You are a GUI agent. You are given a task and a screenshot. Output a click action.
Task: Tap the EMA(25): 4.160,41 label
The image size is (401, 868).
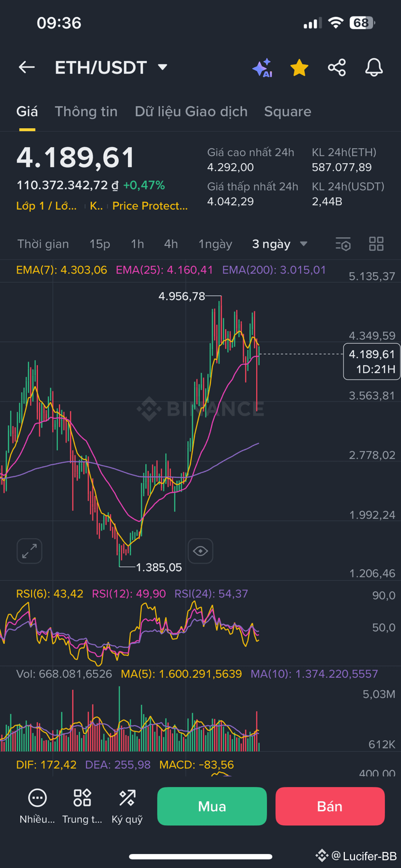tap(165, 270)
